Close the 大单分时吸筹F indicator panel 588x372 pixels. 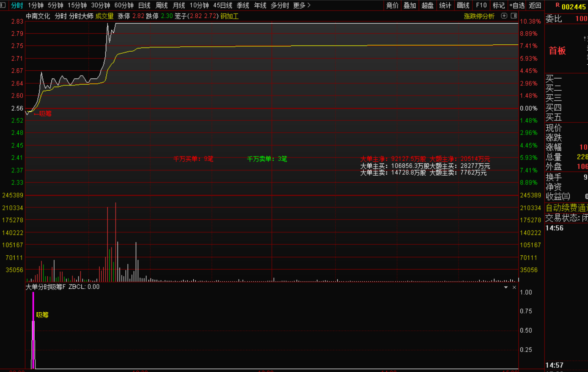(514, 287)
